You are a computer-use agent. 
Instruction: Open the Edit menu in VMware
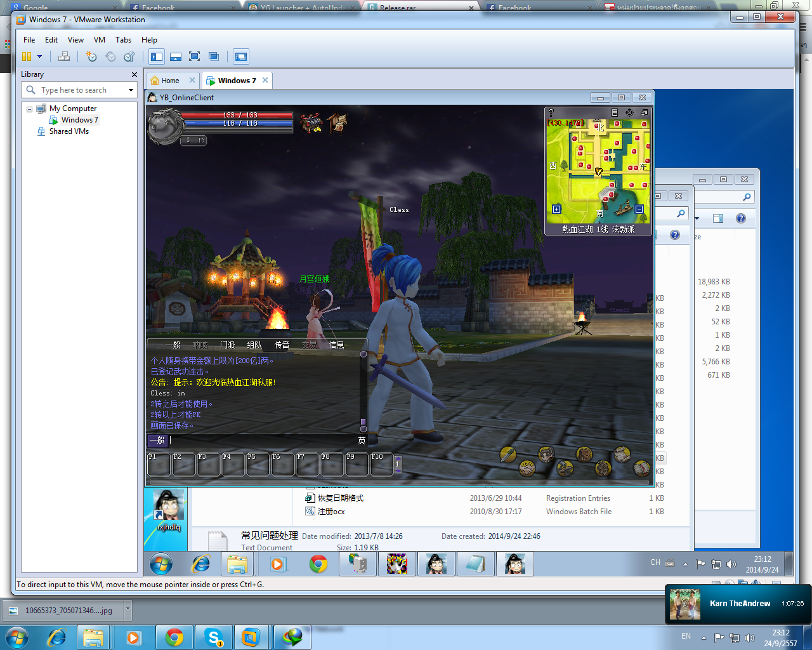51,39
